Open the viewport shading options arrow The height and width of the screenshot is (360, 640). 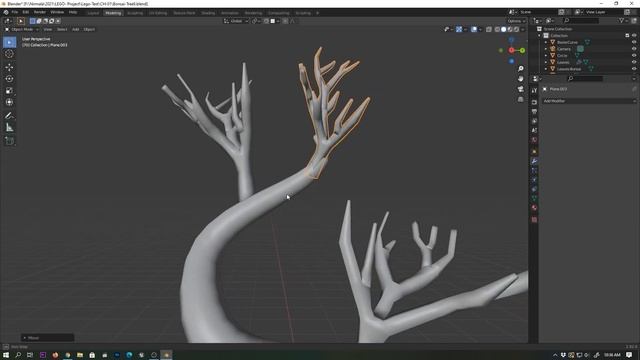click(x=523, y=29)
